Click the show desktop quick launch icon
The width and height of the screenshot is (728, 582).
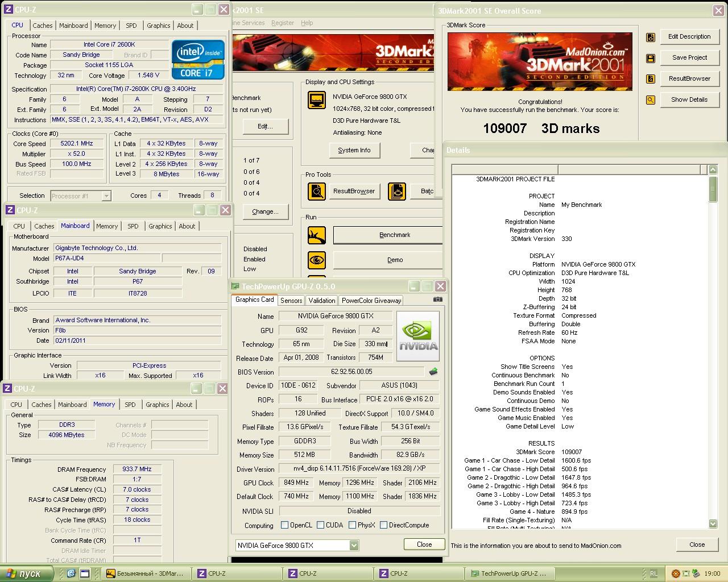point(84,573)
